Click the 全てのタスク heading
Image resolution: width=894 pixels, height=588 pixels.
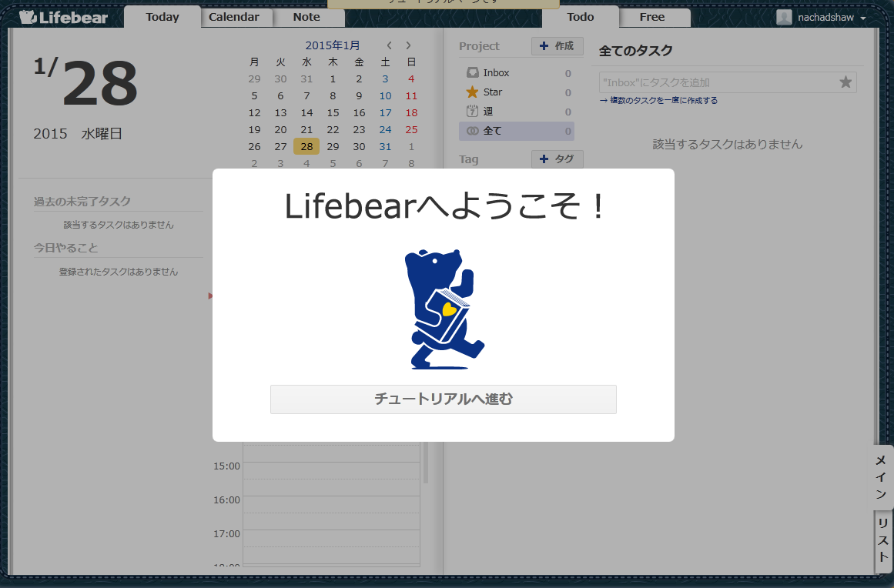click(x=636, y=51)
